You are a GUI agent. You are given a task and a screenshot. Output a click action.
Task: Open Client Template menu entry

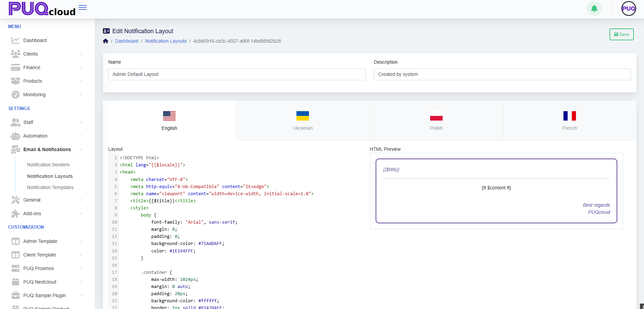click(x=40, y=255)
